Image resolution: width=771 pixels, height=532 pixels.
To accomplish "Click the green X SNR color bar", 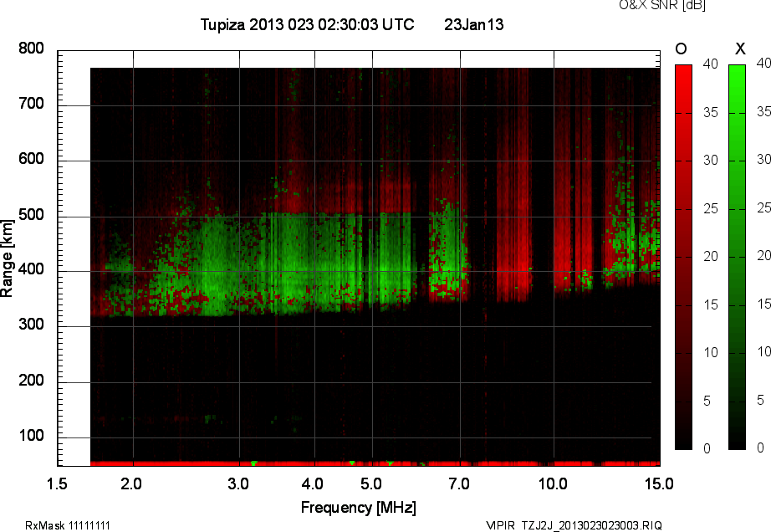I will [737, 257].
